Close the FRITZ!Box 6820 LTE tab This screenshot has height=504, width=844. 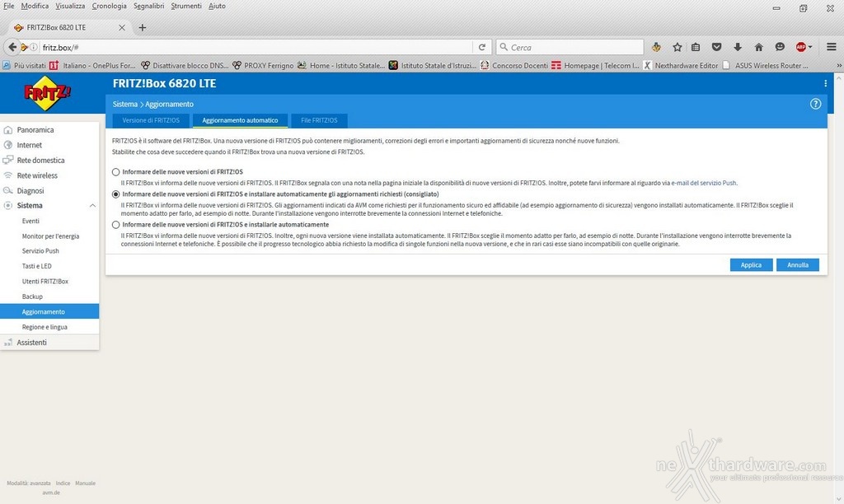point(122,27)
